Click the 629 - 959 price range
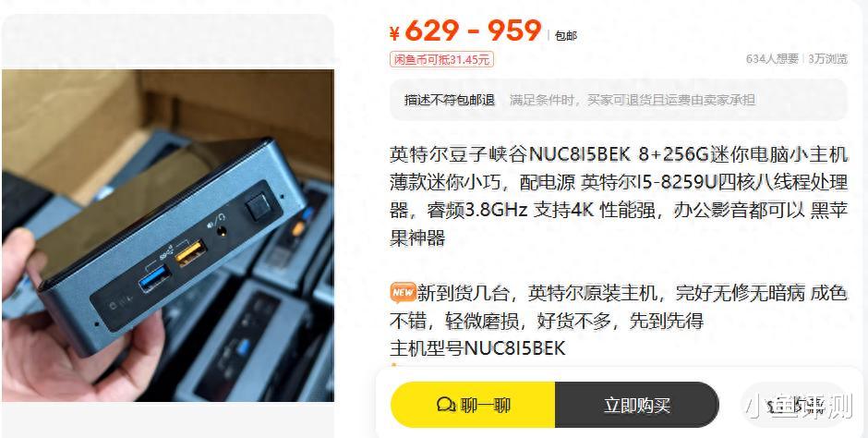Screen dimensions: 868x438 [473, 31]
